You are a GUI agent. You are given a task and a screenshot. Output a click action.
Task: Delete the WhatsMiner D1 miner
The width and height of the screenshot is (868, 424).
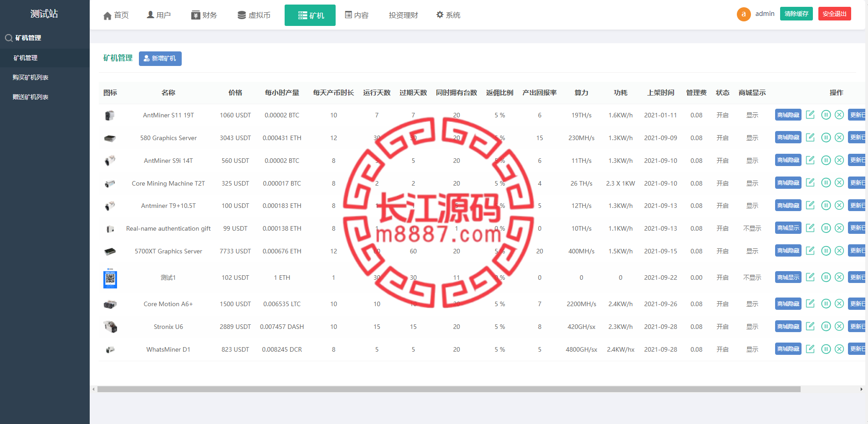(x=839, y=349)
